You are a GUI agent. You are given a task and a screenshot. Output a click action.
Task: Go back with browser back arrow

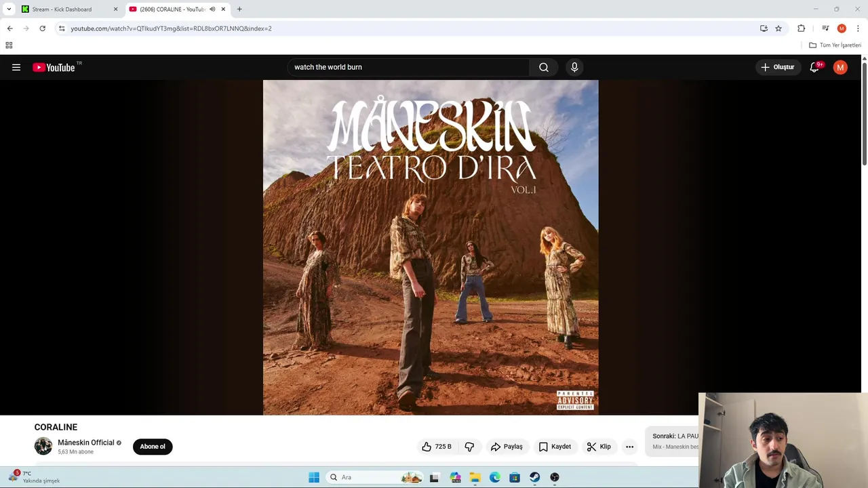tap(9, 28)
